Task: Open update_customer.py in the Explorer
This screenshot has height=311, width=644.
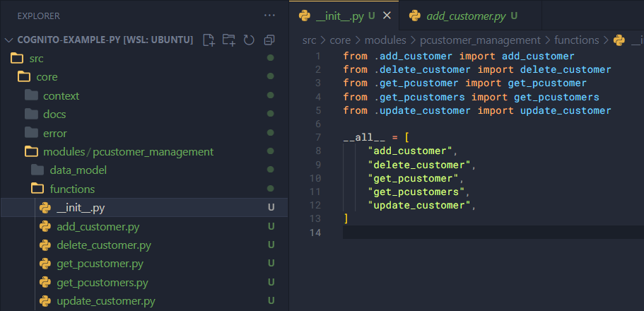Action: point(105,301)
